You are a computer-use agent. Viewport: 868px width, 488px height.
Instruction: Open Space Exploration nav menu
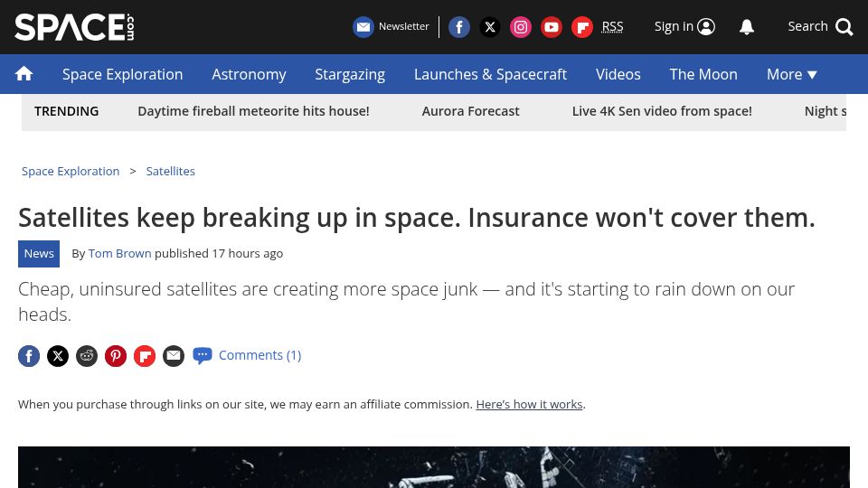(122, 74)
